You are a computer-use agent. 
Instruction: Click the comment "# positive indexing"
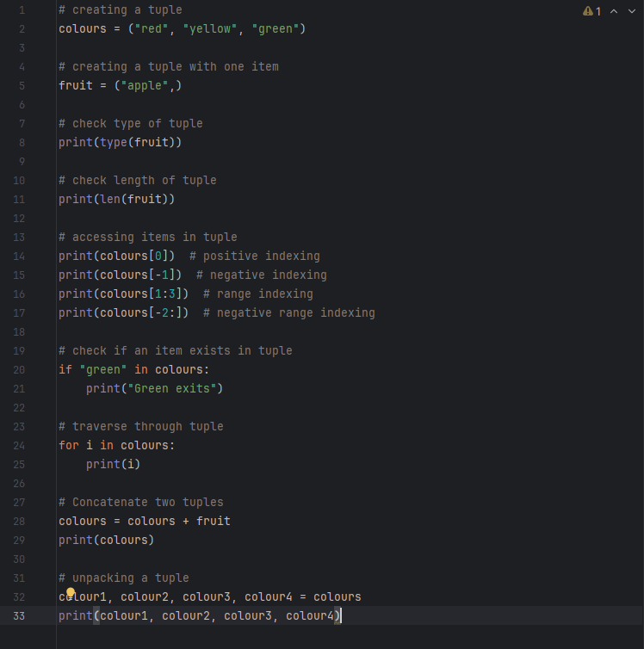pyautogui.click(x=255, y=257)
